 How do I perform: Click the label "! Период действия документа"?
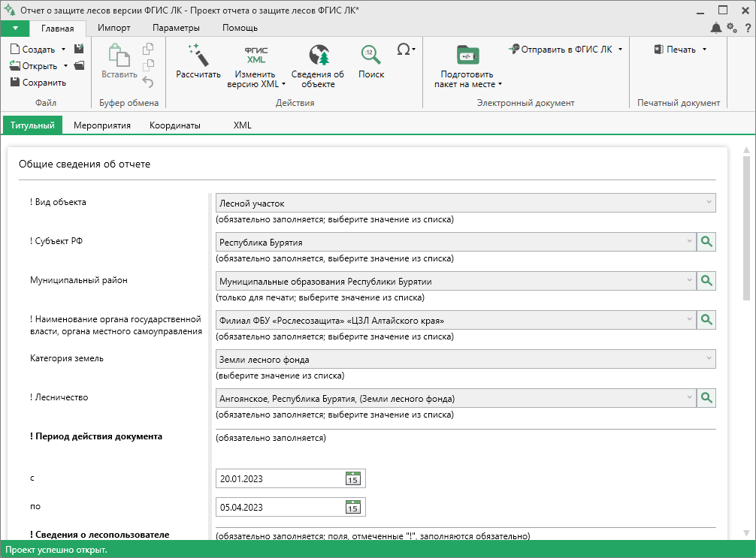(x=96, y=436)
